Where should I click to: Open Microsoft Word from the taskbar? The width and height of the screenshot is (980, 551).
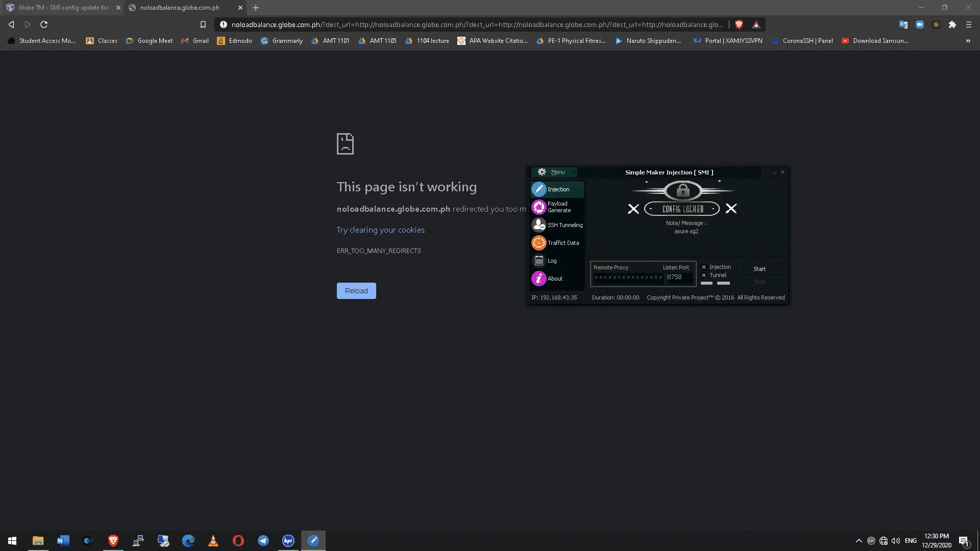(63, 541)
